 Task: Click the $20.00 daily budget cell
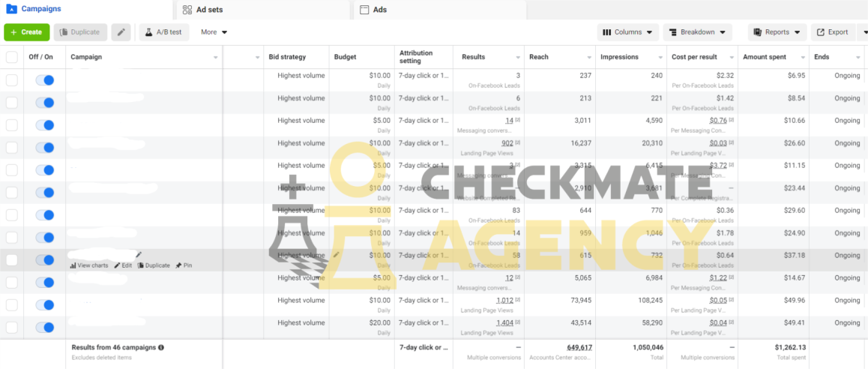click(380, 322)
